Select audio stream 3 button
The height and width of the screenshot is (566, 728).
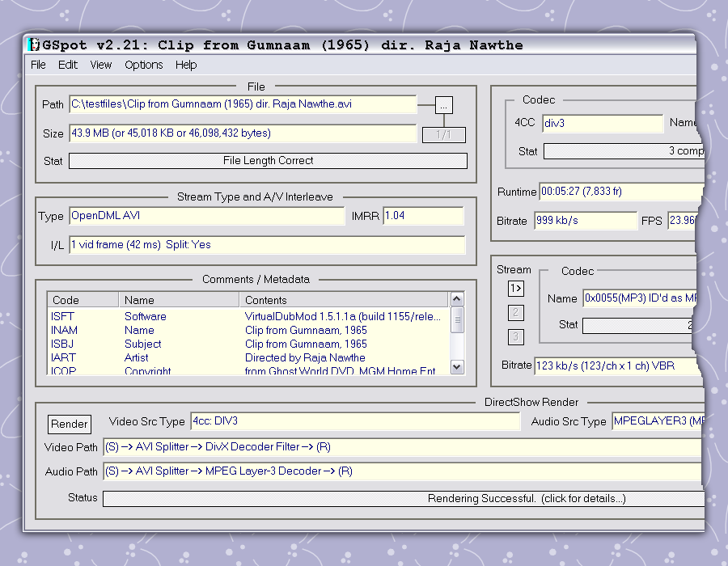(x=516, y=337)
